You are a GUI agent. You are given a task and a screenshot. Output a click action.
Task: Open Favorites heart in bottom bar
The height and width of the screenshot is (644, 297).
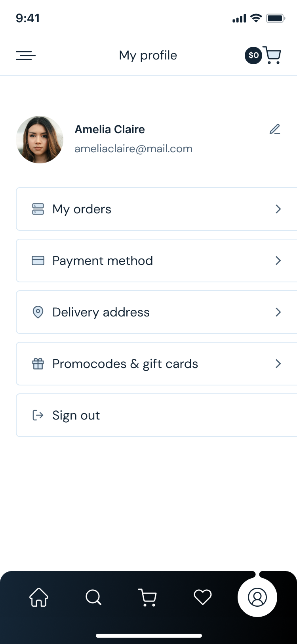202,597
